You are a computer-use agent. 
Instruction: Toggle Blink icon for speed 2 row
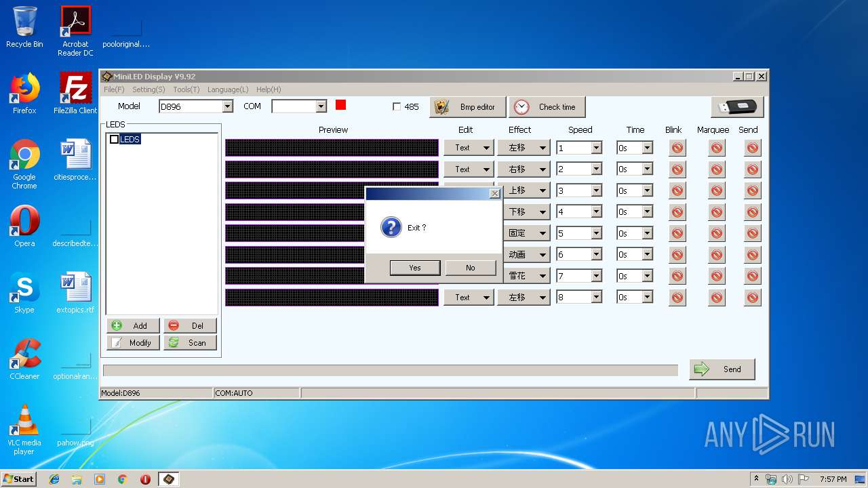677,169
